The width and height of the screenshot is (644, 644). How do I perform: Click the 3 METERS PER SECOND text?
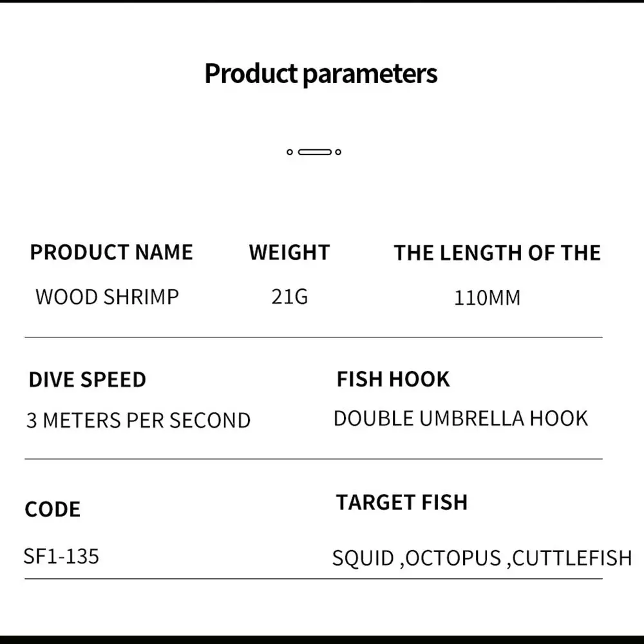(138, 420)
